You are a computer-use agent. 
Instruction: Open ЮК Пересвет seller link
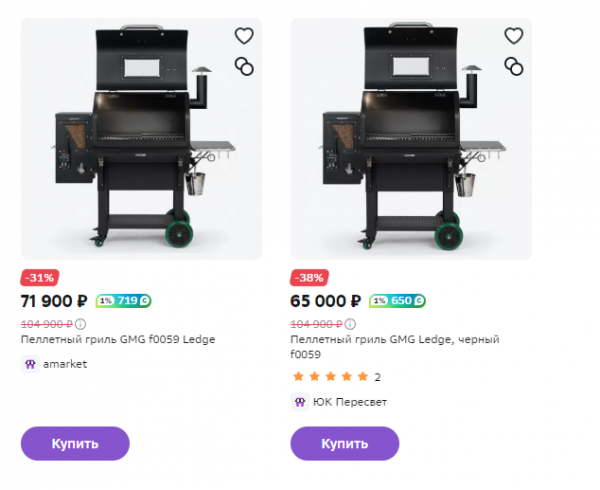[x=349, y=402]
